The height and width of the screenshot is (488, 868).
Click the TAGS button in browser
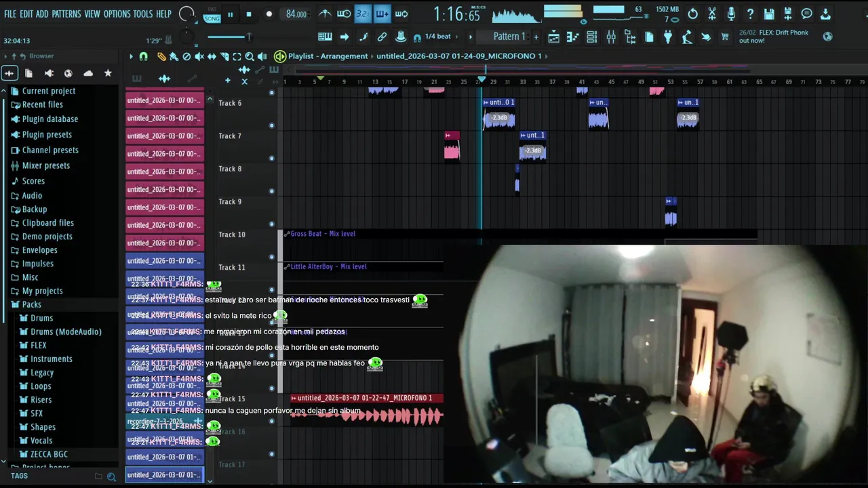(x=19, y=476)
